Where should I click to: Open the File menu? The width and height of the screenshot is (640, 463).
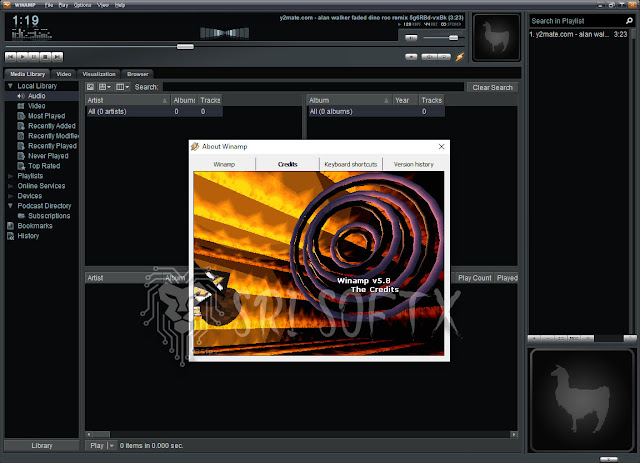point(49,5)
